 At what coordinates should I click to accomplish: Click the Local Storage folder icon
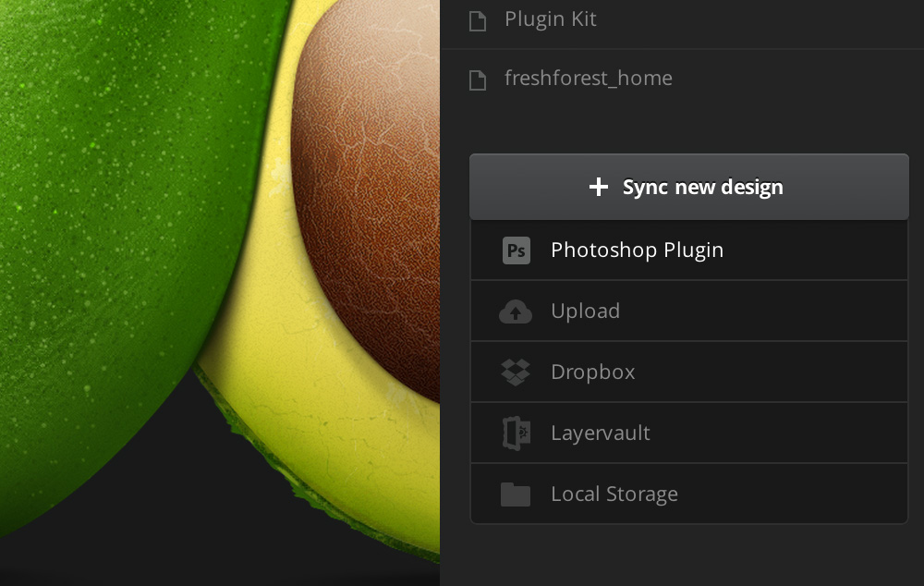pyautogui.click(x=516, y=494)
